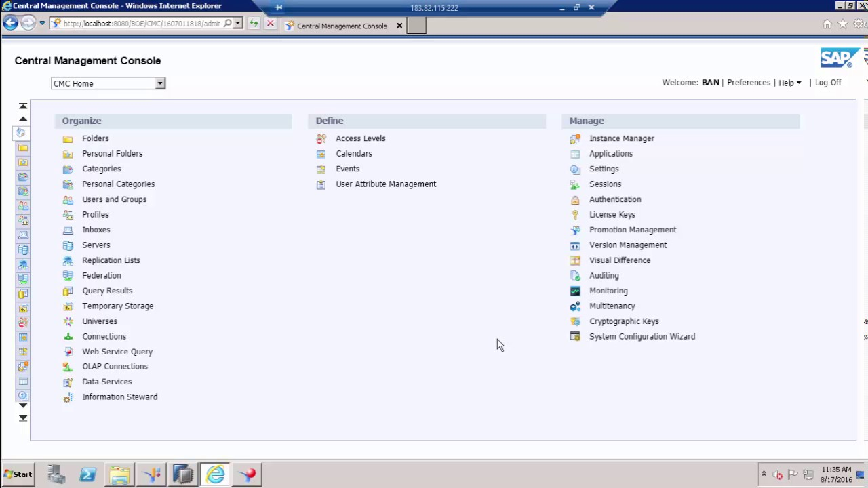The width and height of the screenshot is (868, 488).
Task: Click the Authentication padlock icon
Action: point(575,200)
